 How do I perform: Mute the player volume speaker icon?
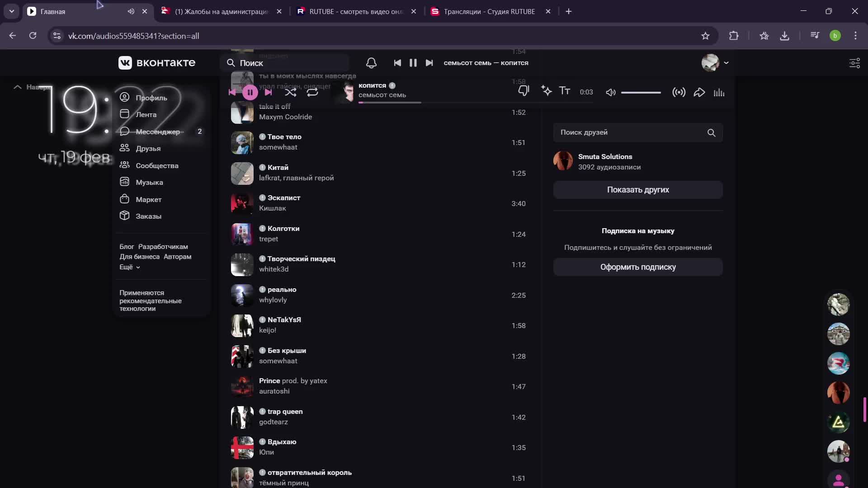[610, 93]
